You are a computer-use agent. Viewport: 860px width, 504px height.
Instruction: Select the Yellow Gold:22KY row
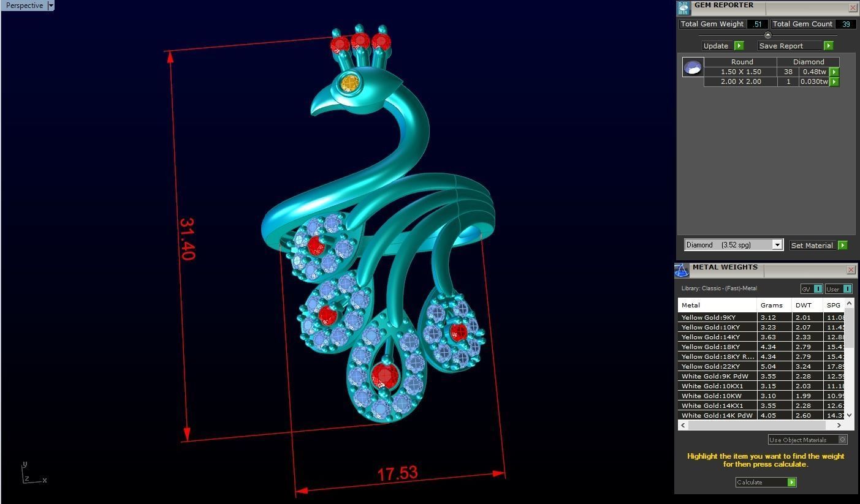click(x=761, y=366)
